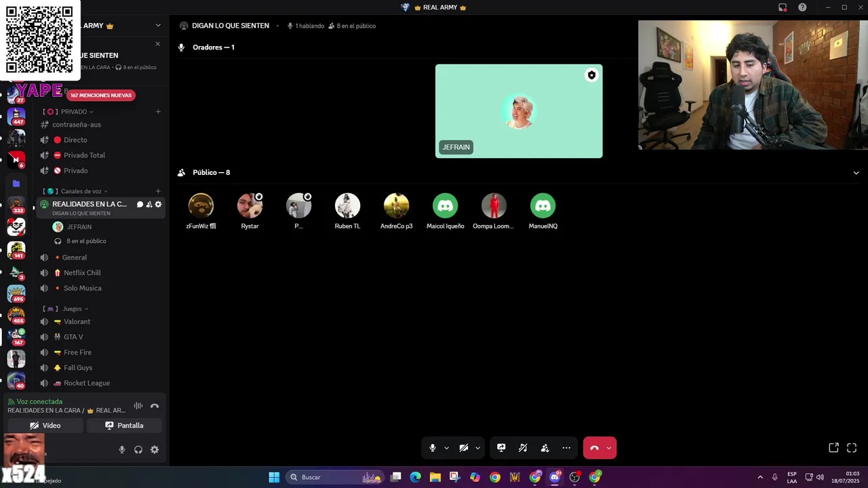This screenshot has height=488, width=868.
Task: Open REAL ARMY server dropdown menu
Action: (158, 26)
